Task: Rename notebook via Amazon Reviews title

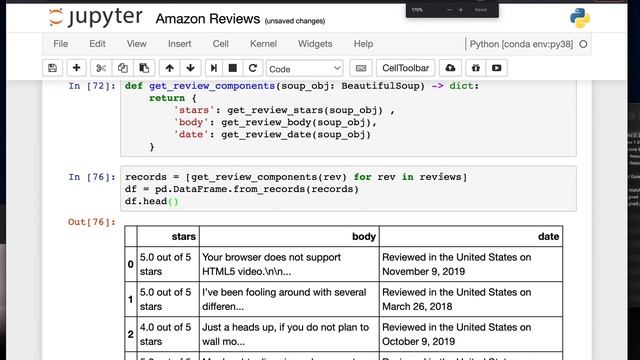Action: pos(208,19)
